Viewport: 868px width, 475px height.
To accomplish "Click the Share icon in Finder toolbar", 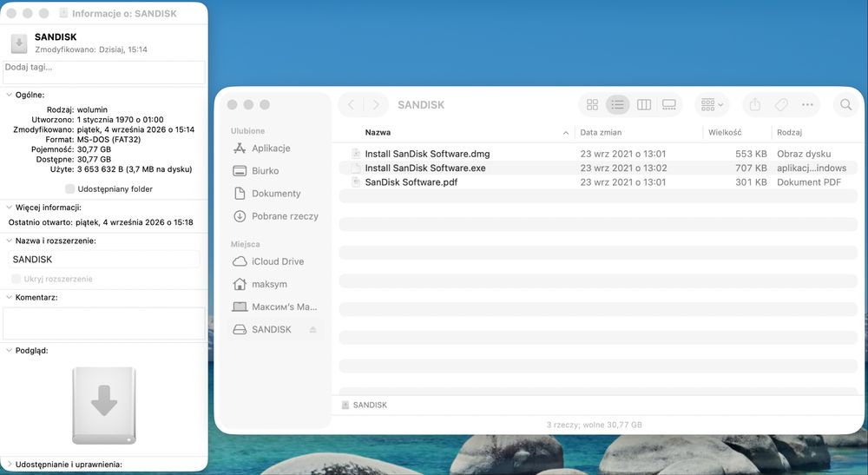I will [x=755, y=104].
